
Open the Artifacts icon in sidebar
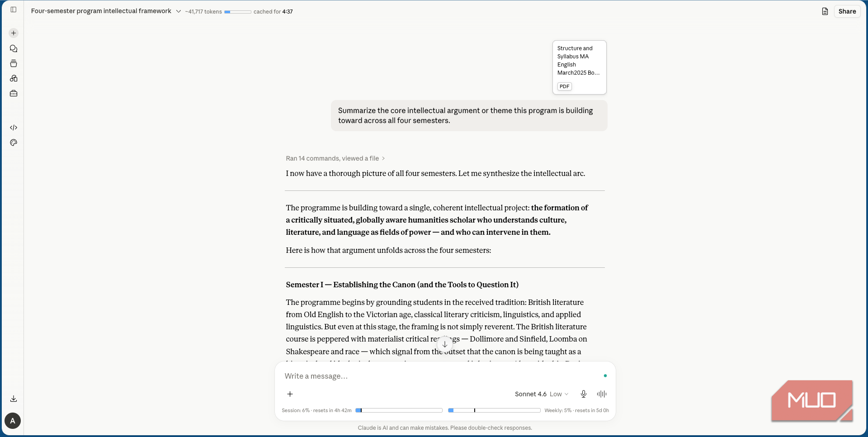click(14, 78)
